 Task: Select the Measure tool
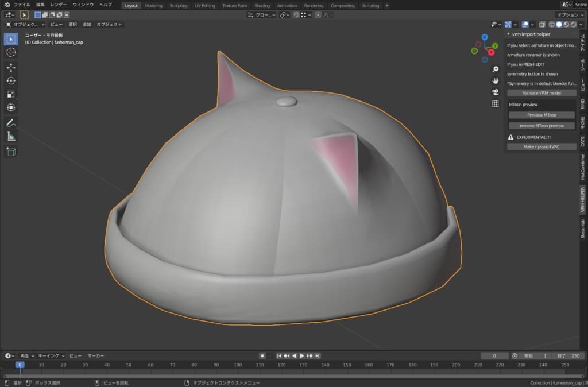pos(11,136)
